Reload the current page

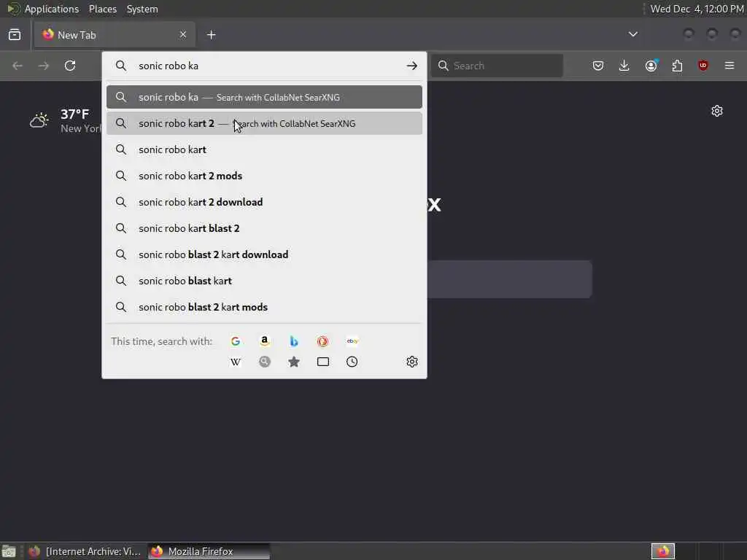click(x=70, y=66)
